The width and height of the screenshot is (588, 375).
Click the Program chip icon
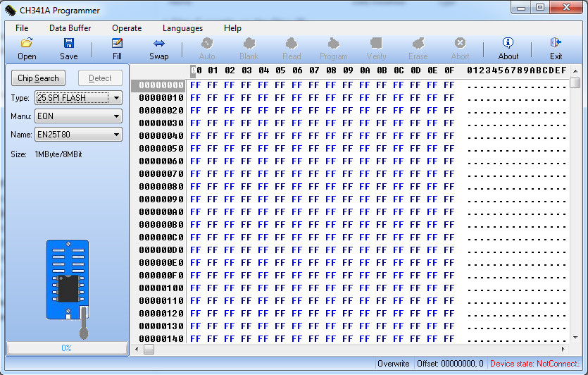[x=333, y=43]
